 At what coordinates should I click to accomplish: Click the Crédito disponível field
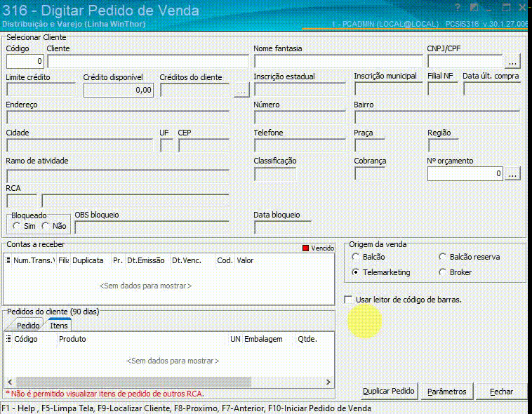click(119, 90)
